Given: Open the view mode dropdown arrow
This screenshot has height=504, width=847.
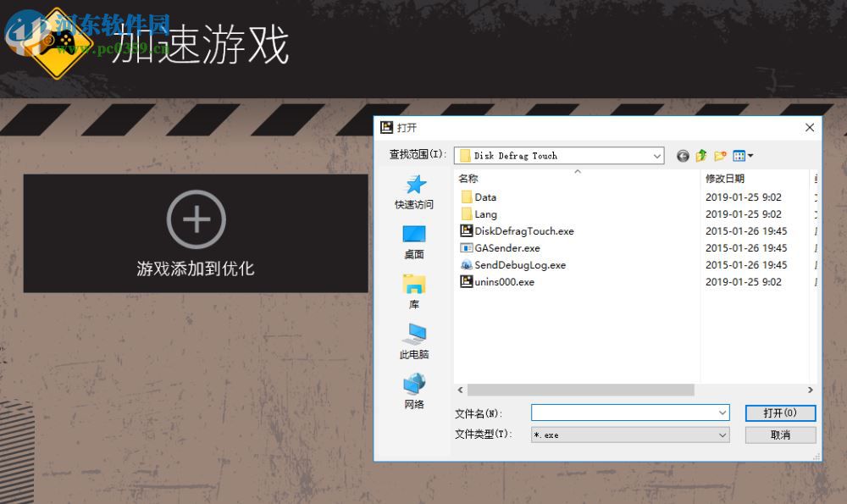Looking at the screenshot, I should click(750, 156).
